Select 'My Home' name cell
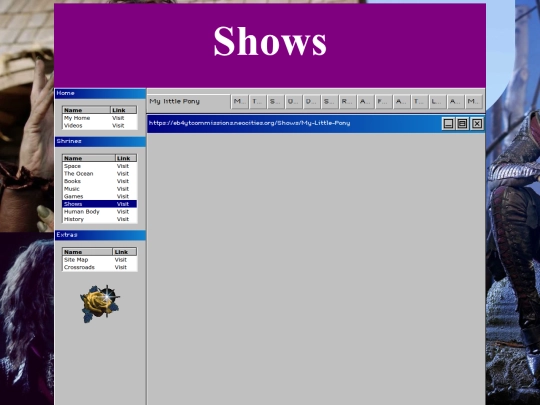The height and width of the screenshot is (405, 540). click(77, 118)
